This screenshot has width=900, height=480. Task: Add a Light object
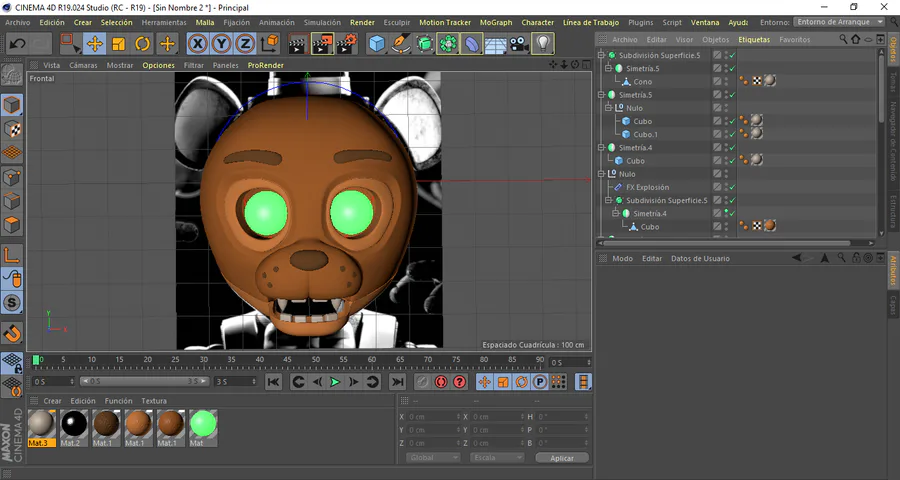[x=543, y=44]
